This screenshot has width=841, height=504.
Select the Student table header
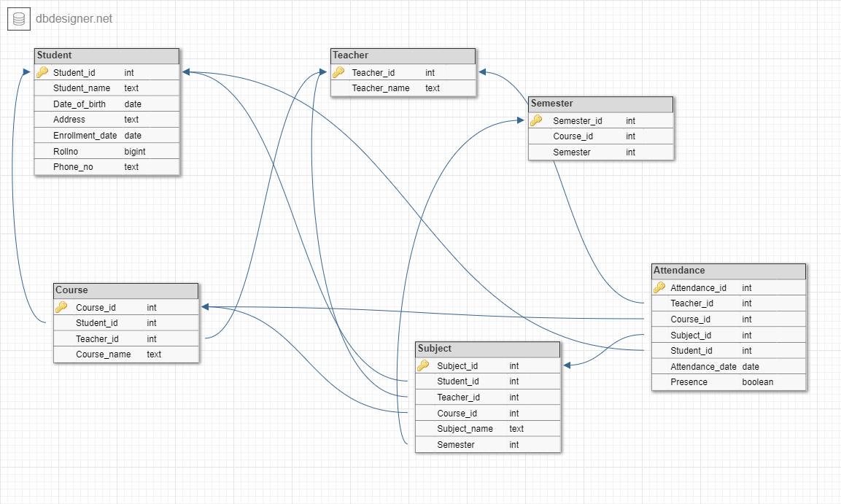click(x=106, y=55)
